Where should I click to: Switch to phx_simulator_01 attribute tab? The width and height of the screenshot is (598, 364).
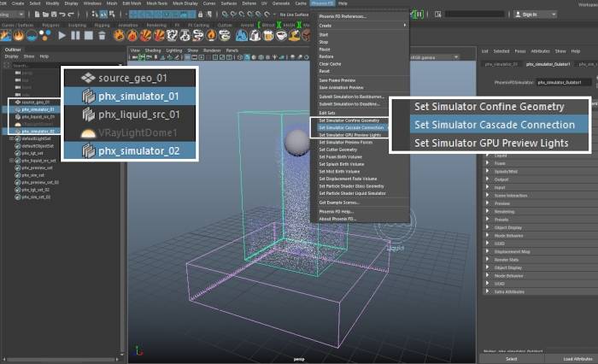501,64
